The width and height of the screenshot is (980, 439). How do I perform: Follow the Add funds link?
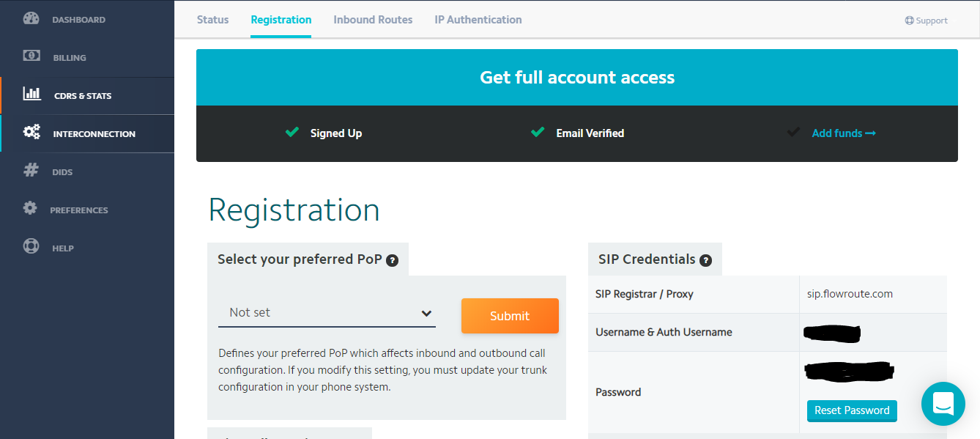tap(843, 133)
